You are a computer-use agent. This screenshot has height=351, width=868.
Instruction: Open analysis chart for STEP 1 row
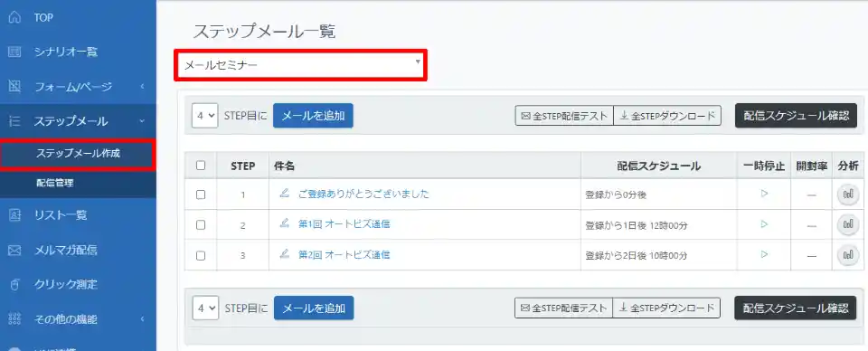848,194
